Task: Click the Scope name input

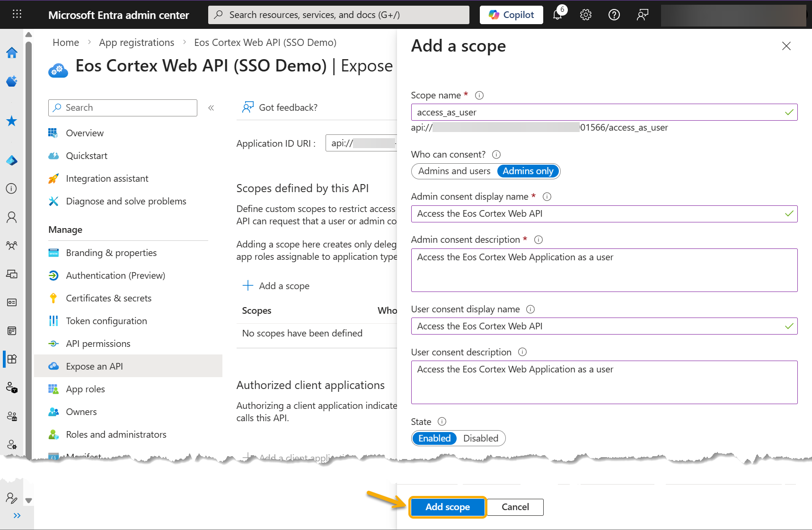Action: pos(604,112)
